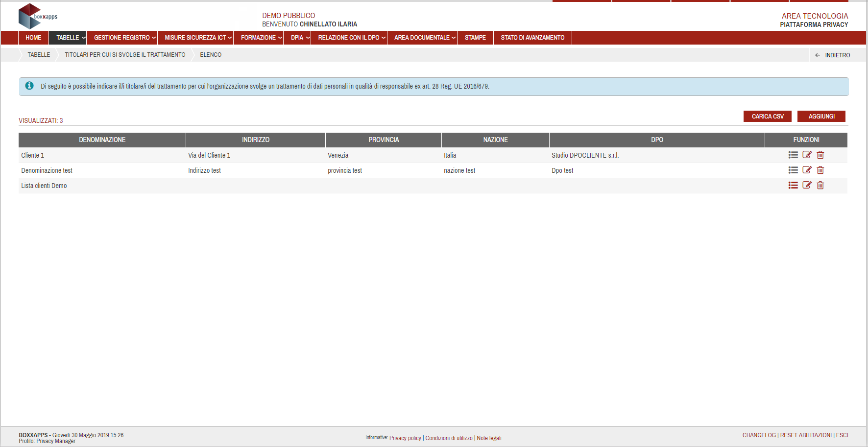The width and height of the screenshot is (868, 448).
Task: Delete the Denominazione test row
Action: [820, 170]
